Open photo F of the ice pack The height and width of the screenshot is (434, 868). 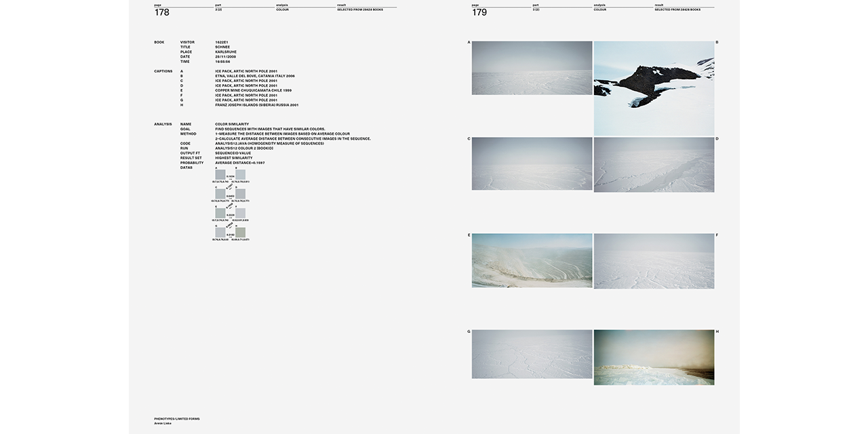pos(654,261)
